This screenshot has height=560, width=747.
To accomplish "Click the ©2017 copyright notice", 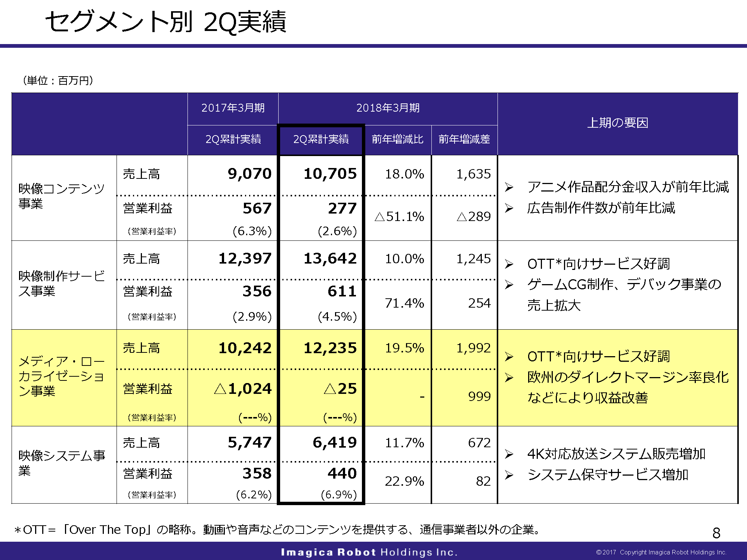I will point(661,552).
